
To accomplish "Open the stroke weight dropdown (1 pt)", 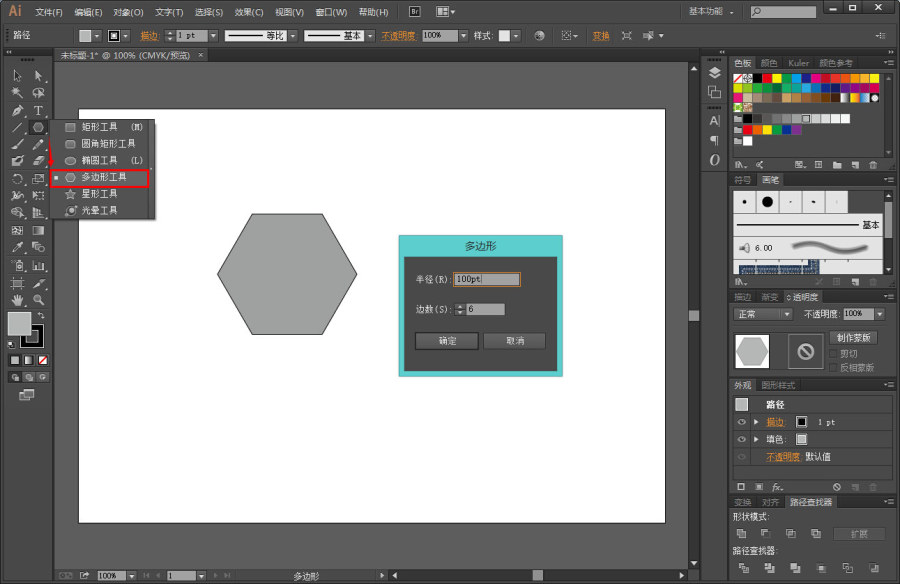I will [214, 36].
